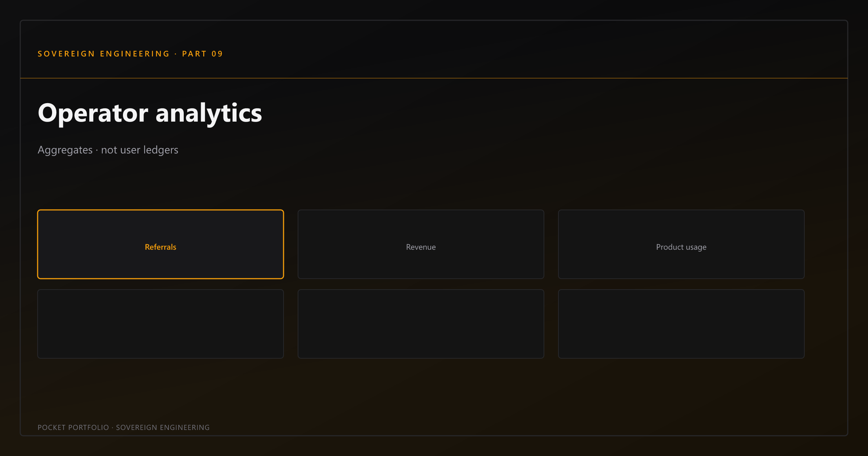Click the 'Pocket Portfolio · Sovereign Engineering' footer
The image size is (868, 456).
[124, 427]
